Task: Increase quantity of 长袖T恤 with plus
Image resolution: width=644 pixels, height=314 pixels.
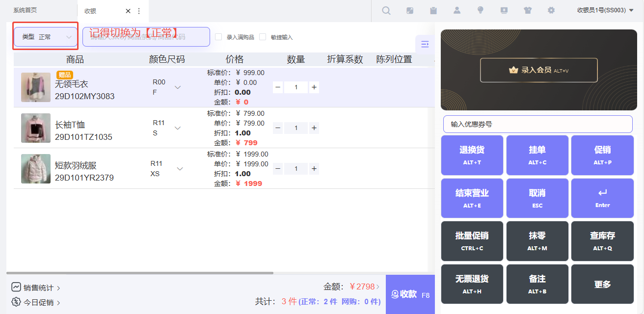Action: (314, 128)
